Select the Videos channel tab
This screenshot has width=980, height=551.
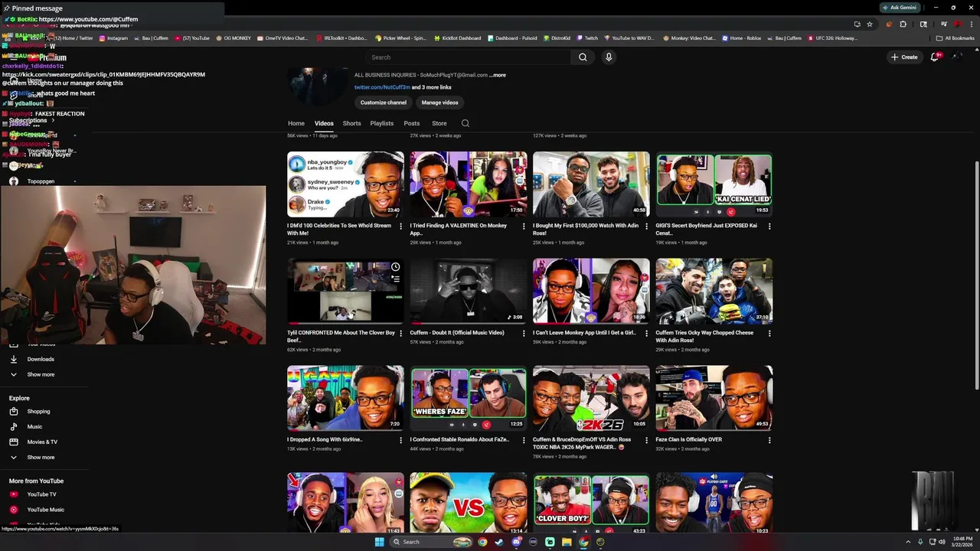(324, 123)
